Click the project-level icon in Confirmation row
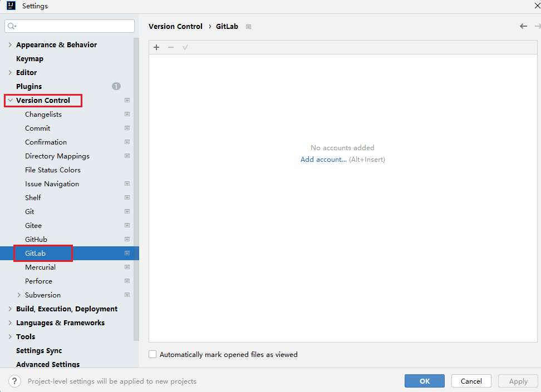 point(127,142)
